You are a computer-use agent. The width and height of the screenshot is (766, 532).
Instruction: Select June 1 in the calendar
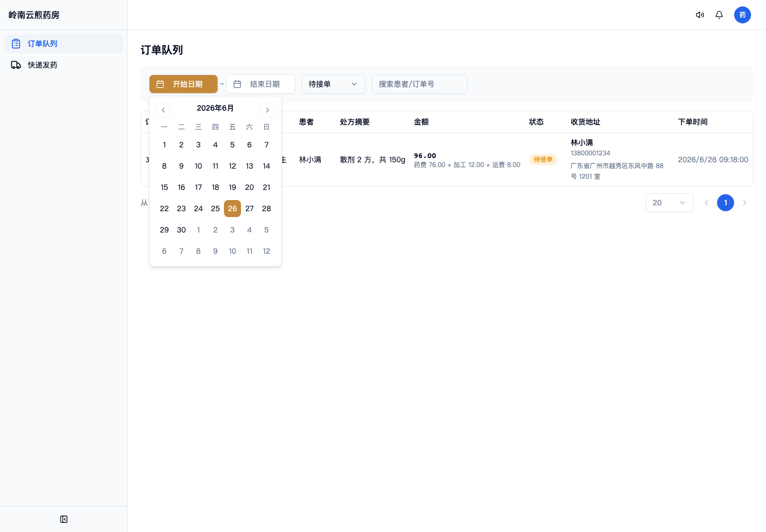164,145
